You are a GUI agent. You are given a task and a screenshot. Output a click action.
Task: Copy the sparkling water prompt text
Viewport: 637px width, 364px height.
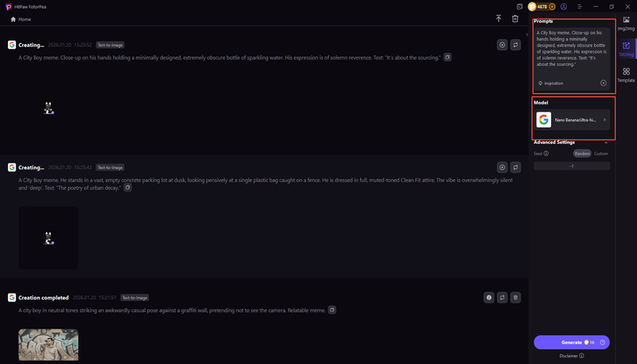tap(448, 57)
